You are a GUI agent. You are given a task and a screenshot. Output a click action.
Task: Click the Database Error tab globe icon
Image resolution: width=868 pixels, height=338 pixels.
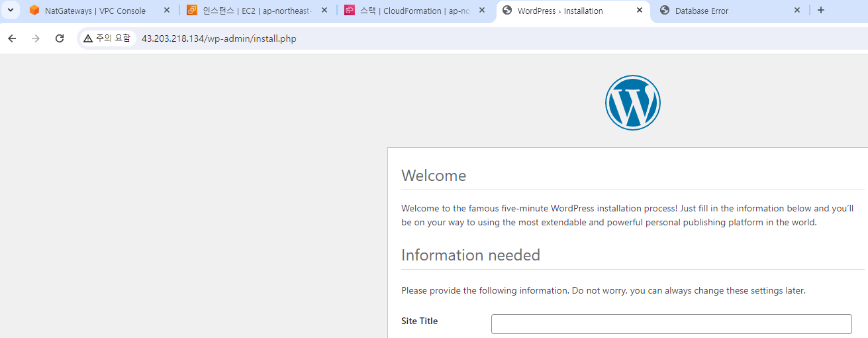(665, 11)
